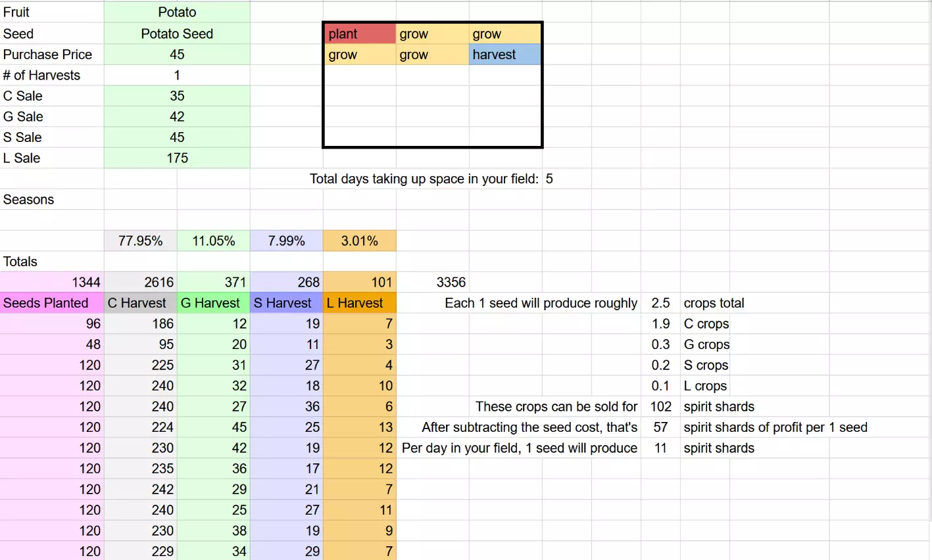This screenshot has height=560, width=932.
Task: Click the red "plant" cell
Action: 359,34
